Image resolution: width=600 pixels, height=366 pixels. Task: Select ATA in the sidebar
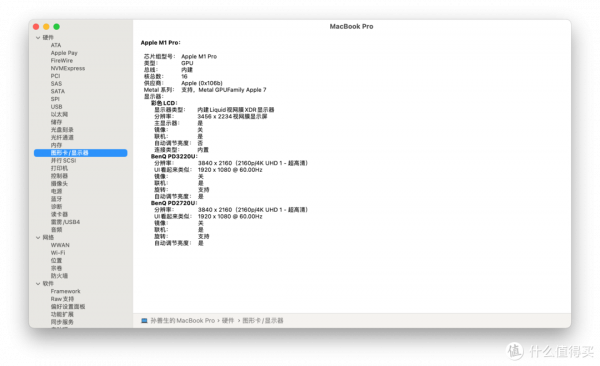pyautogui.click(x=56, y=45)
